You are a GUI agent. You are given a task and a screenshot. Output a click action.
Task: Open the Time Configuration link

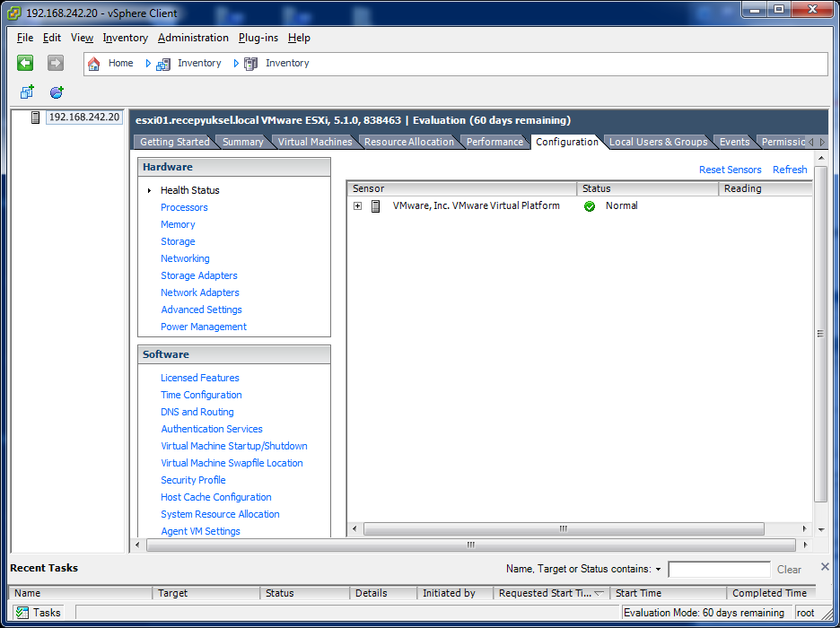201,395
